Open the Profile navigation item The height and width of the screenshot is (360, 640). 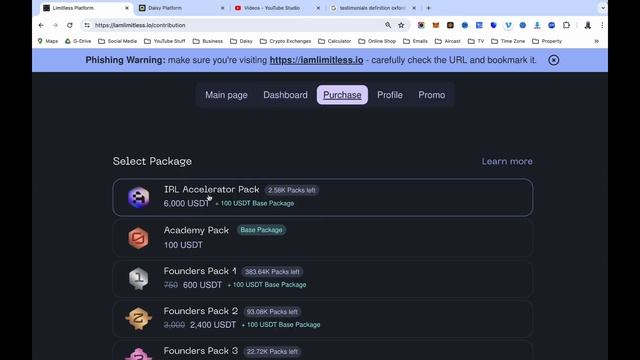[x=390, y=95]
